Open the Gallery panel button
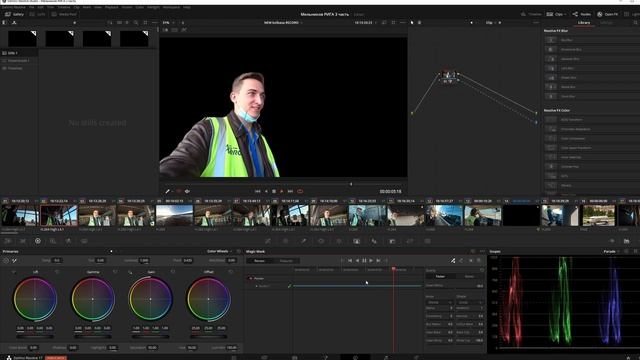This screenshot has height=360, width=640. [14, 14]
